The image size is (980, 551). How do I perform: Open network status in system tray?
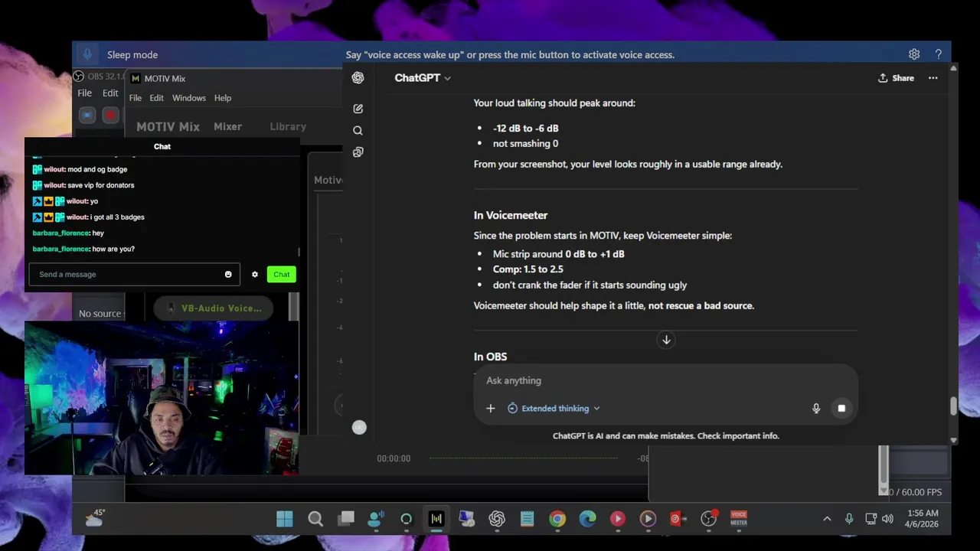(x=871, y=519)
